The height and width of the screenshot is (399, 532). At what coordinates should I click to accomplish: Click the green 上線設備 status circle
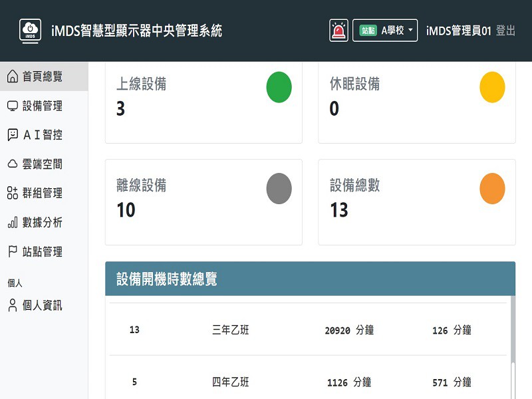[x=279, y=87]
